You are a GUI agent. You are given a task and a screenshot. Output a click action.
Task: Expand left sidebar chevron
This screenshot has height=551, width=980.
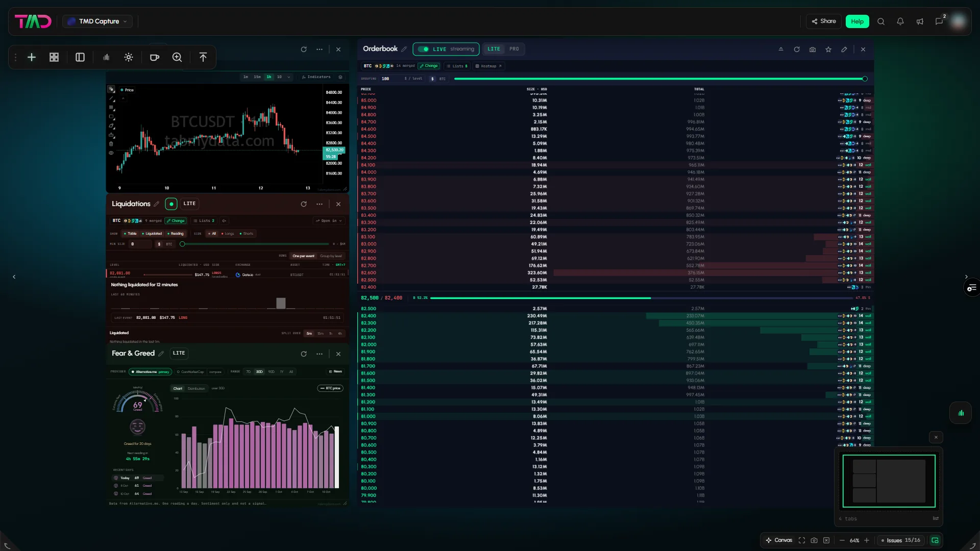14,277
